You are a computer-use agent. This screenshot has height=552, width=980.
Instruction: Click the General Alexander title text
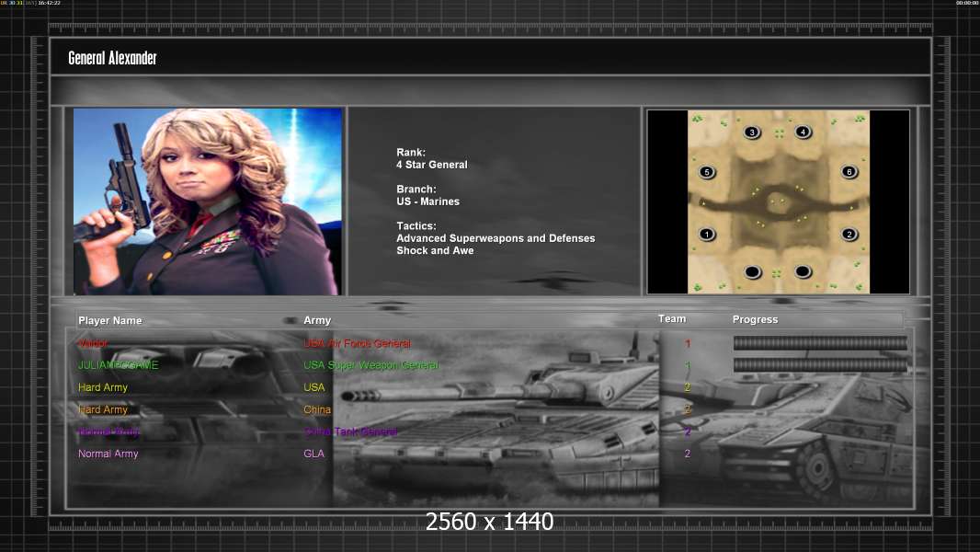pos(112,58)
